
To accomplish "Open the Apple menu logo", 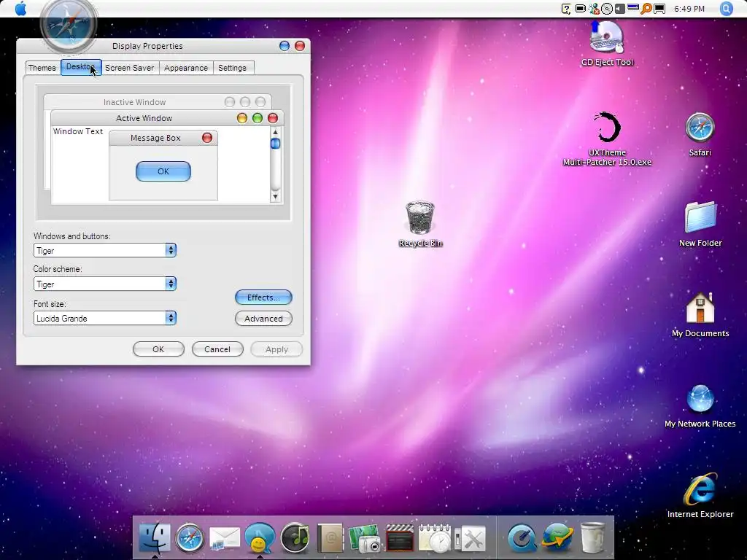I will pos(20,8).
